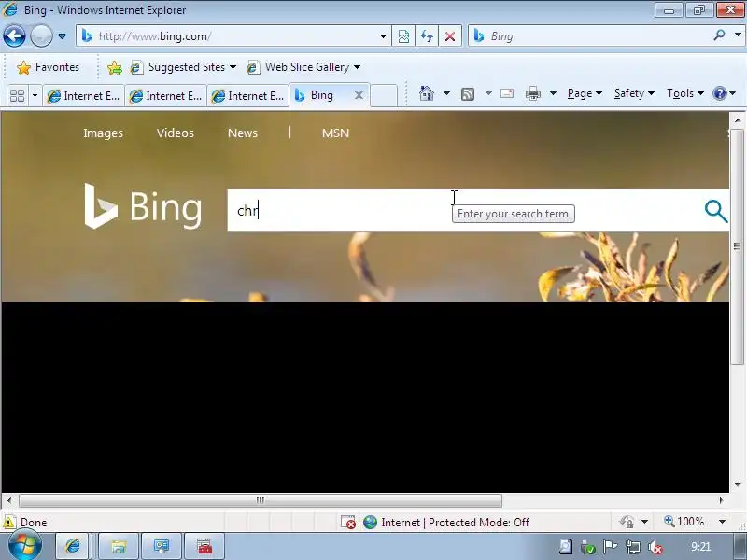Click the Print icon
The width and height of the screenshot is (747, 560).
tap(532, 93)
